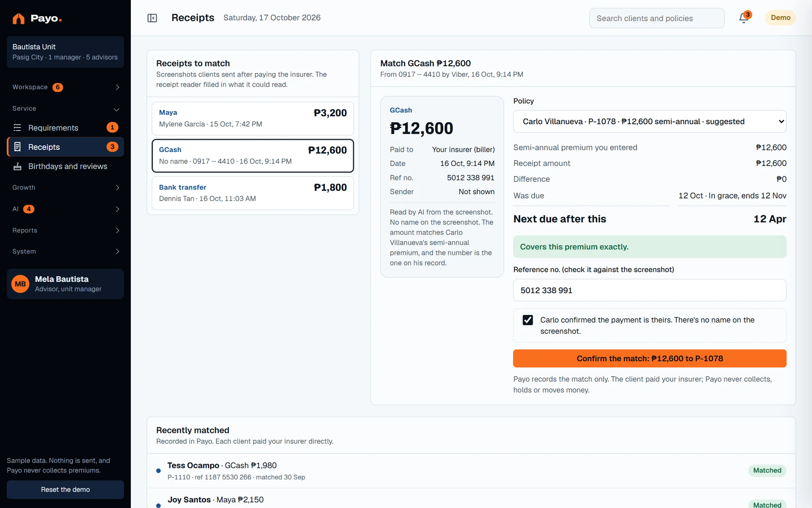Screen dimensions: 812x508
Task: Select the Bautista Unit card
Action: (65, 52)
